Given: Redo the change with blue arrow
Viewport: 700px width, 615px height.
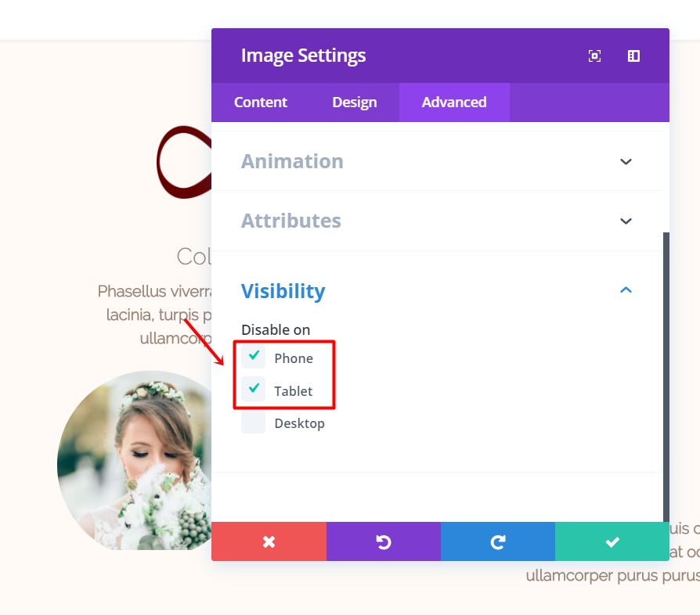Looking at the screenshot, I should (498, 541).
